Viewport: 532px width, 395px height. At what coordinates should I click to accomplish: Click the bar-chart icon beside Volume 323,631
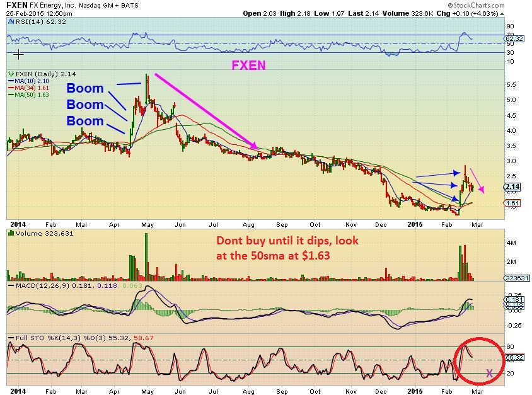pyautogui.click(x=11, y=233)
